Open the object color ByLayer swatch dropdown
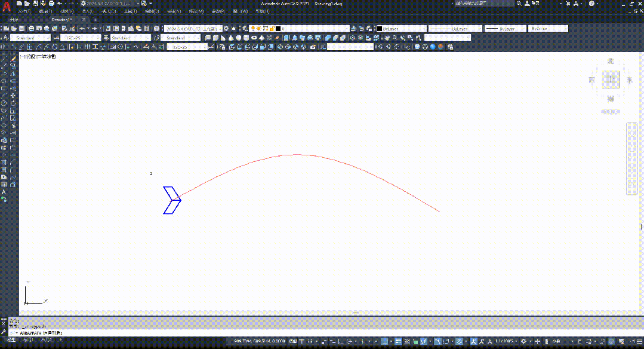Viewport: 644px width, 349px height. (402, 29)
